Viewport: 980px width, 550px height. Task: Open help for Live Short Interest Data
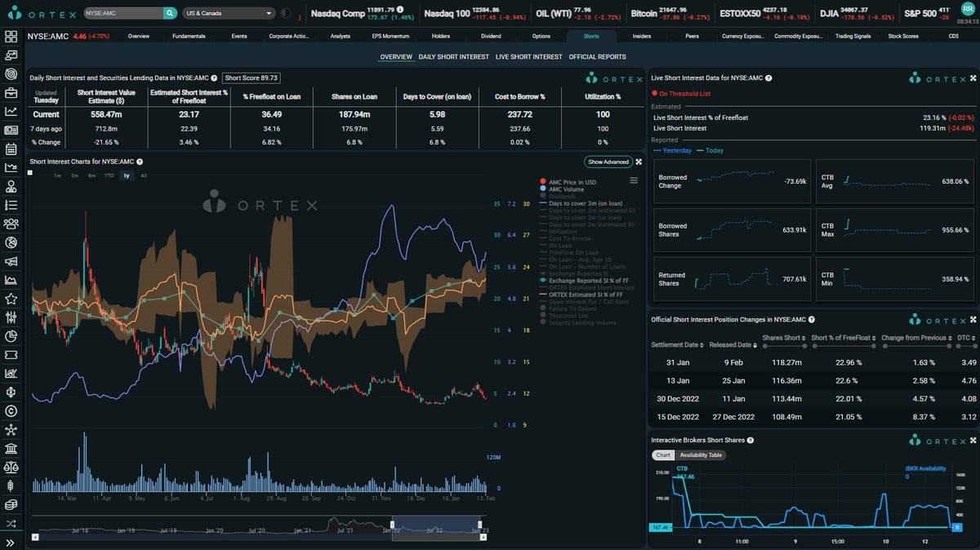(x=769, y=78)
